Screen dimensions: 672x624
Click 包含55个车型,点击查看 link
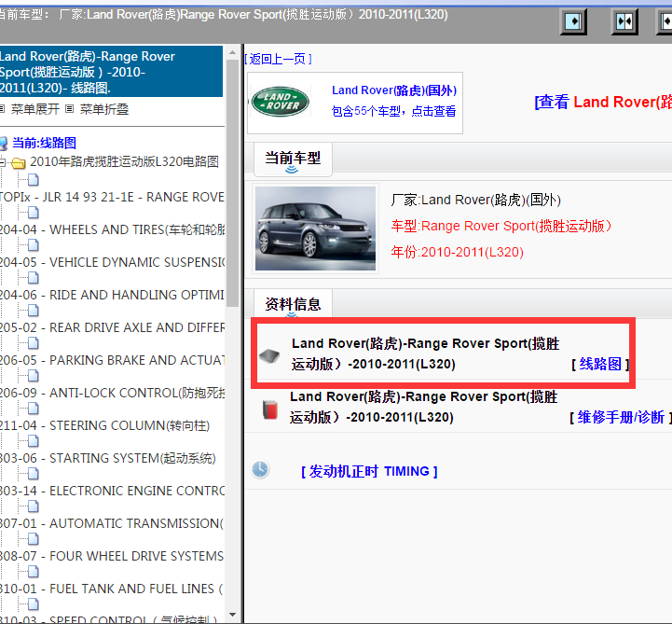393,111
